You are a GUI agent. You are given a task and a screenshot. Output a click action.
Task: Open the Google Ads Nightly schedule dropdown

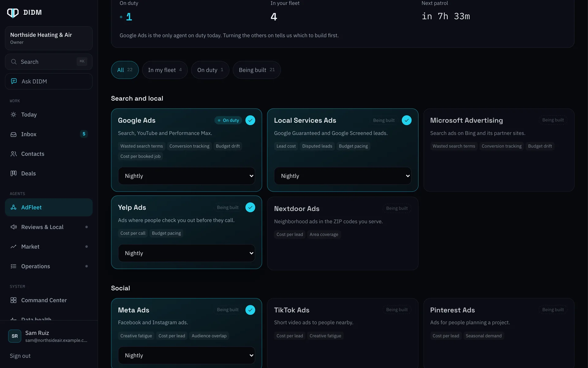[187, 176]
